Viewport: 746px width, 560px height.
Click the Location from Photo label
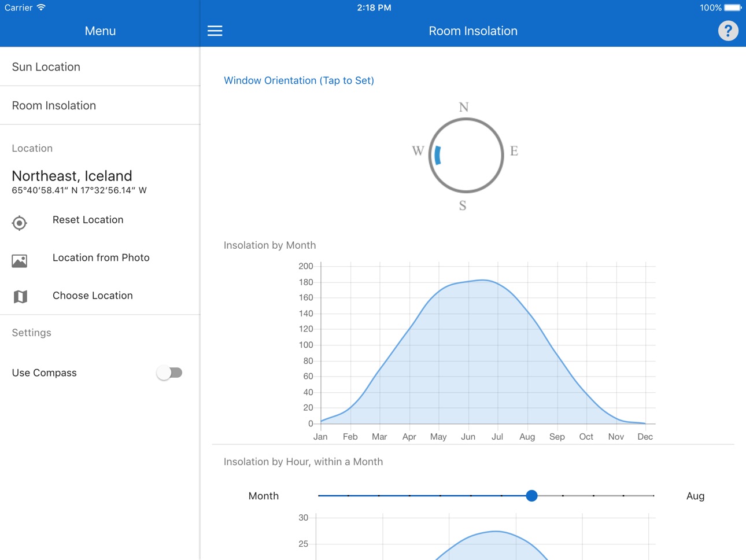click(101, 257)
